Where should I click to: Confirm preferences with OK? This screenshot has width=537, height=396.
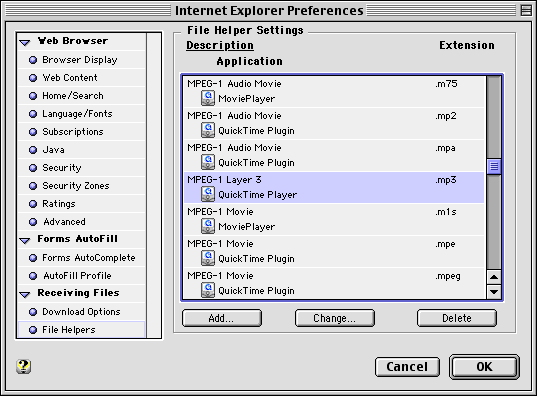click(484, 367)
